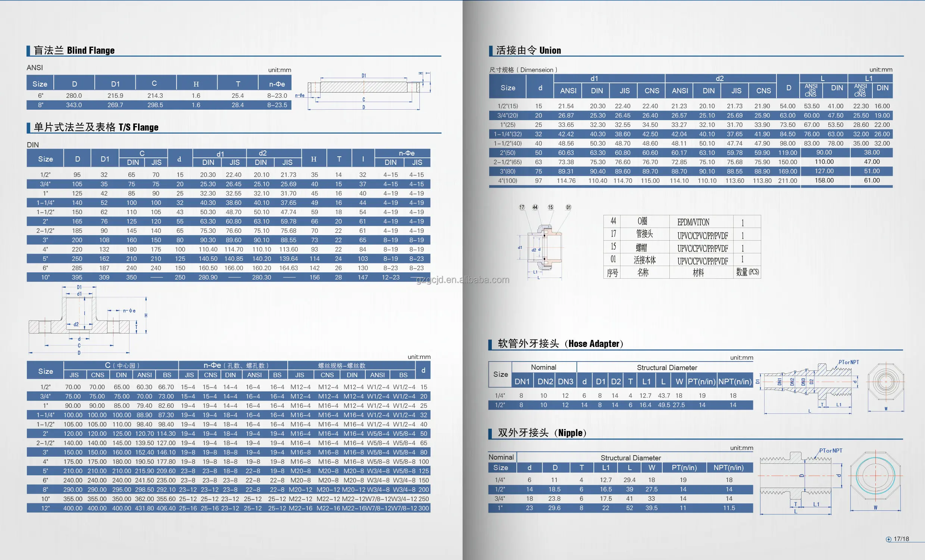Click the Blind Flange section heading

[x=74, y=50]
